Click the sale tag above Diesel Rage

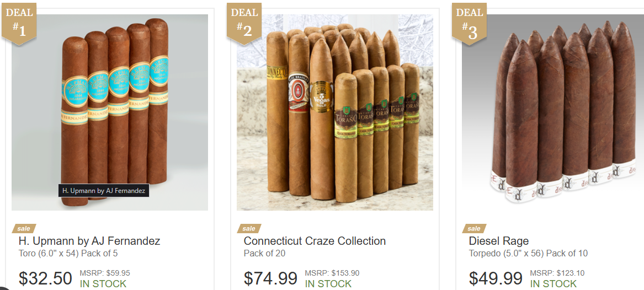pyautogui.click(x=474, y=228)
